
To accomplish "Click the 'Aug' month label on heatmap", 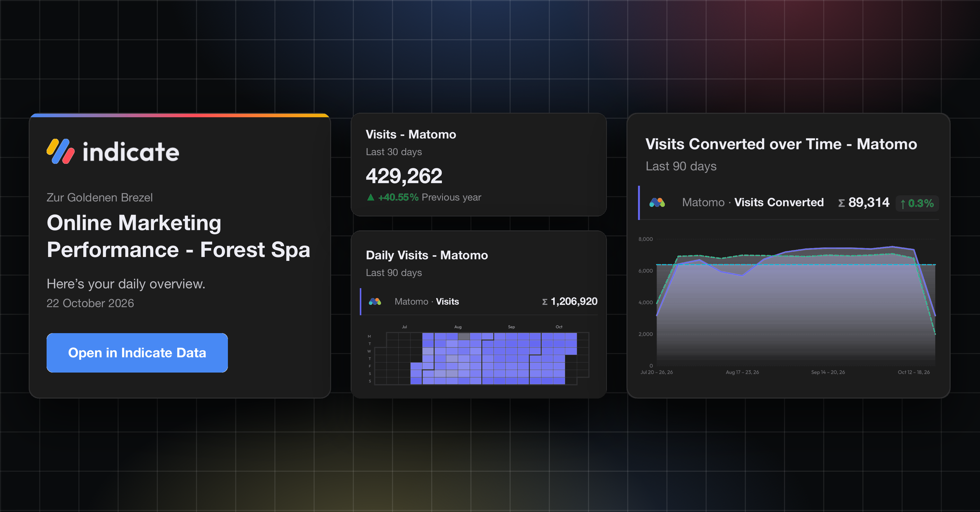I will (458, 327).
